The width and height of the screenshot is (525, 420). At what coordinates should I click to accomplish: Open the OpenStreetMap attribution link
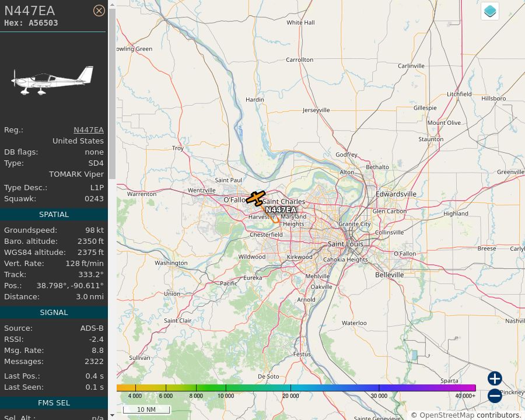click(x=447, y=415)
